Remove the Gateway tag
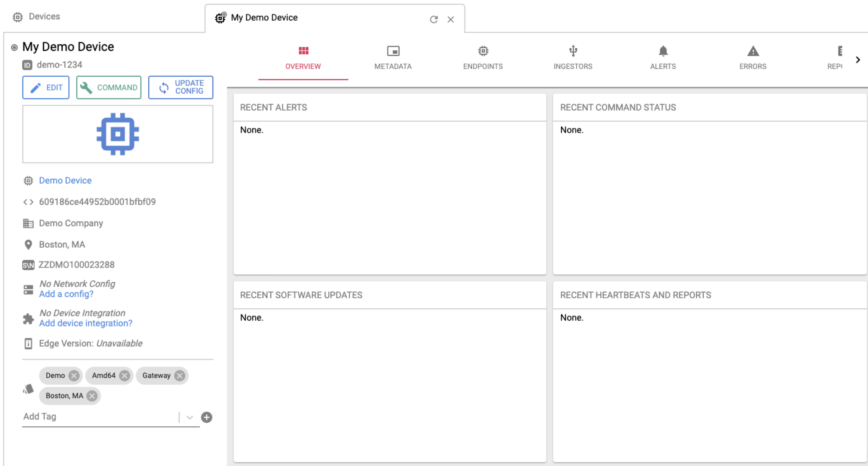Viewport: 868px width, 466px height. pos(180,376)
